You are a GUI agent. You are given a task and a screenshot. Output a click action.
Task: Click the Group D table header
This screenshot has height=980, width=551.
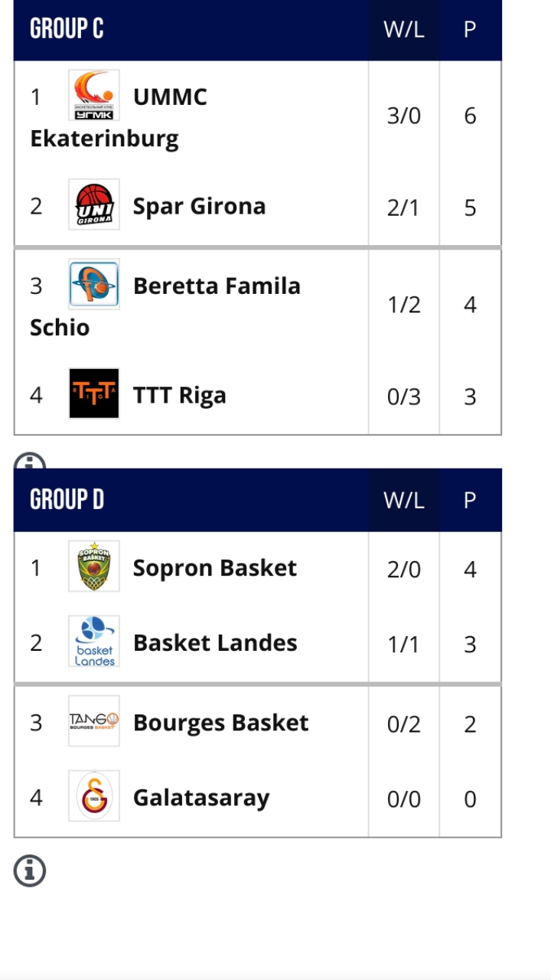[67, 500]
